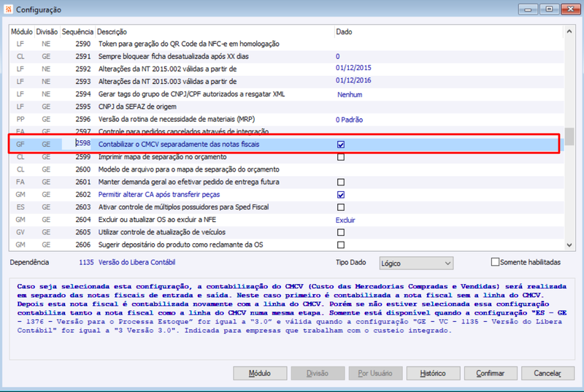This screenshot has height=392, width=584.
Task: Click the Versão do Libera Contábil dependency
Action: (x=137, y=263)
